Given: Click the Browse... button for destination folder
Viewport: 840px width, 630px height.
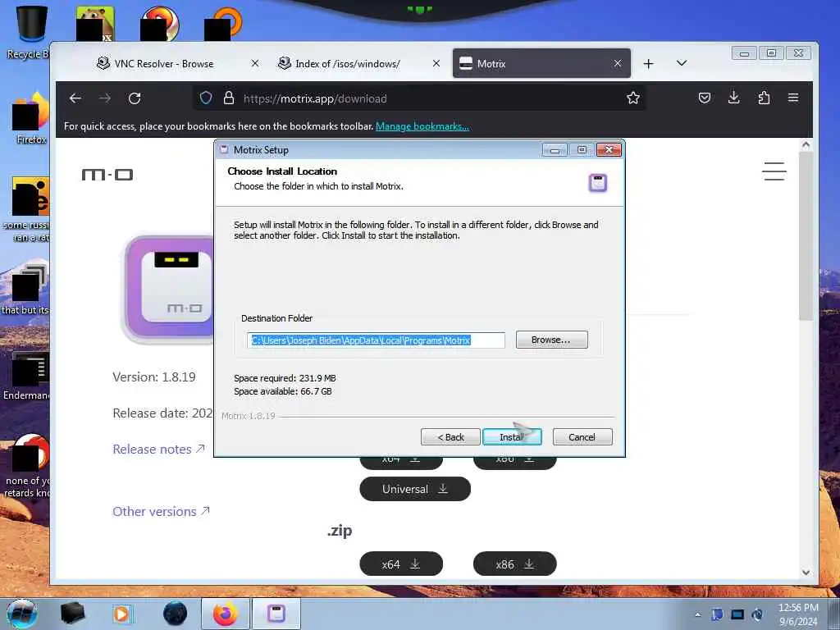Looking at the screenshot, I should (x=551, y=340).
